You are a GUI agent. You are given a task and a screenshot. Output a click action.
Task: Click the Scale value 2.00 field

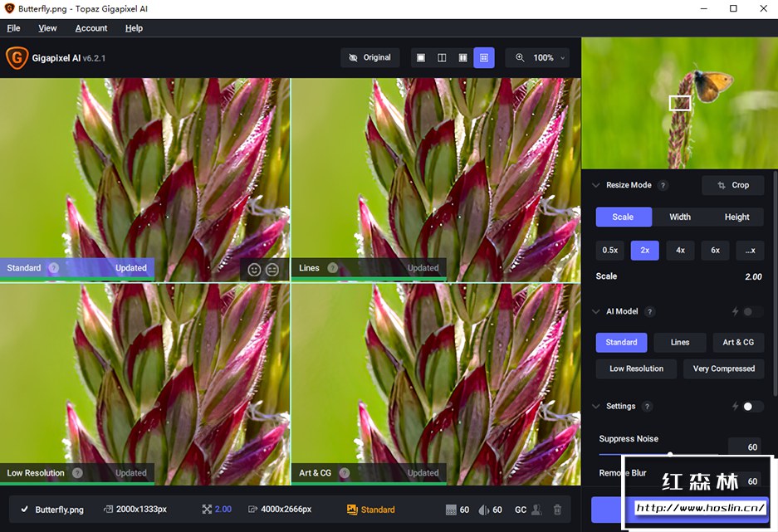click(x=753, y=276)
